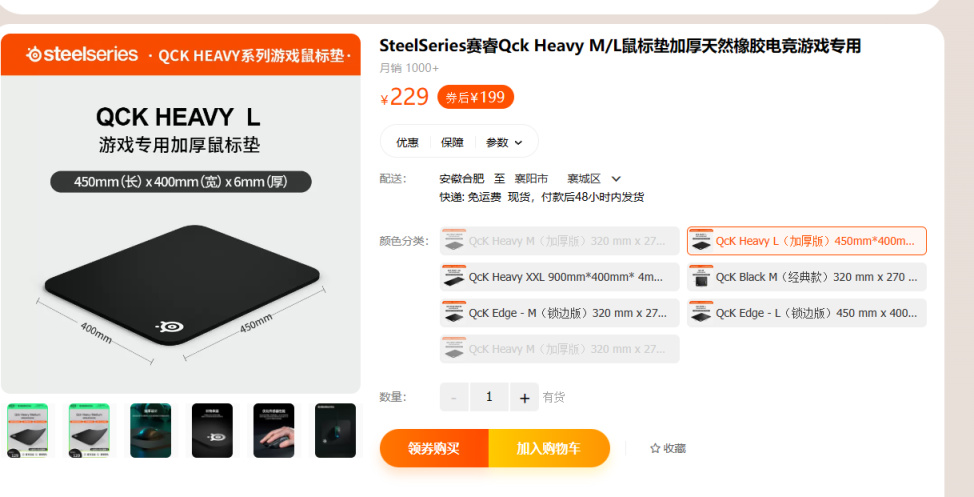Click the main QCK HEAVY L product image
Viewport: 974px width, 497px height.
181,214
